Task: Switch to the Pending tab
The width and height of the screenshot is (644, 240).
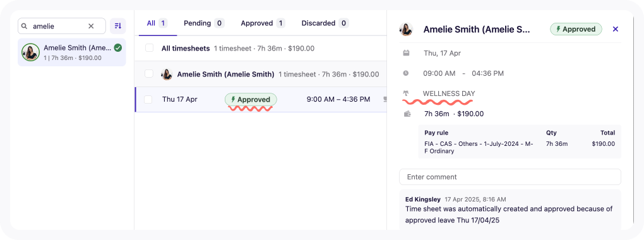Action: (204, 23)
